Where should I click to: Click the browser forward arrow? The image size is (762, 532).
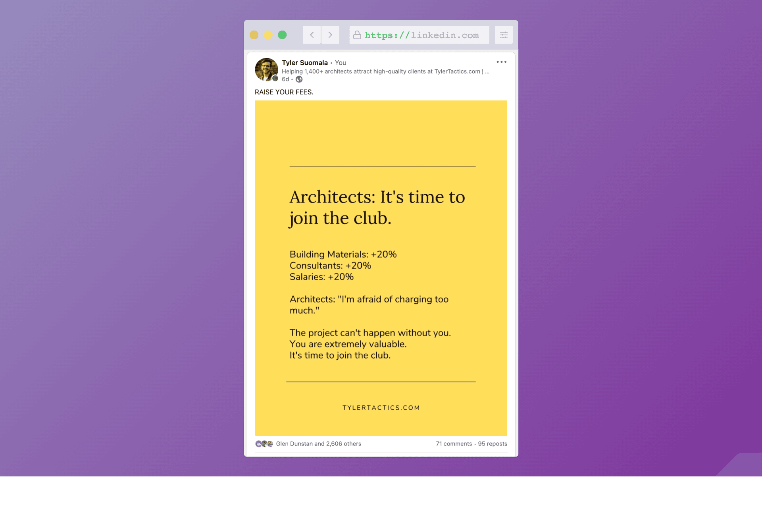pos(330,35)
